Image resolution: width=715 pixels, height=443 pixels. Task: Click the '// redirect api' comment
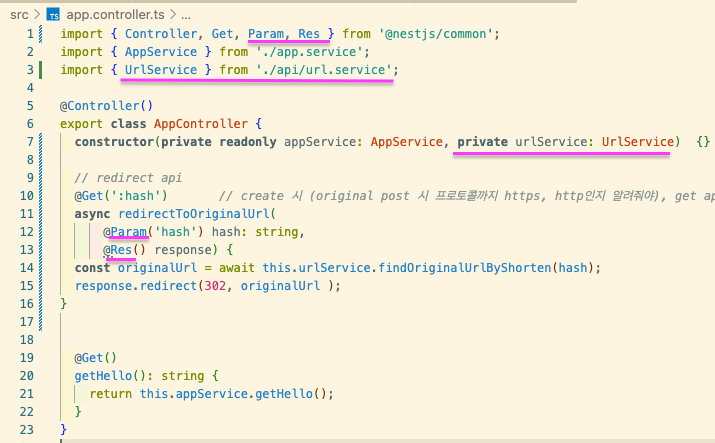128,178
